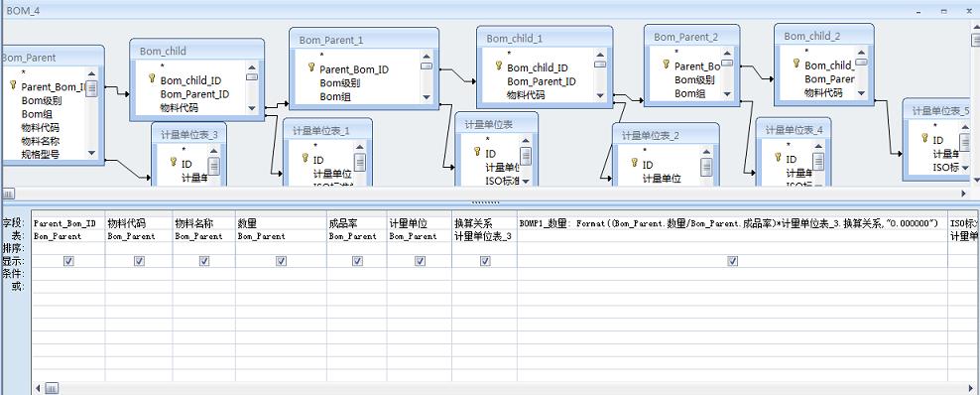Click the scroll-down arrow in Bom_Parent_2 field list
The image size is (980, 395).
pyautogui.click(x=726, y=93)
